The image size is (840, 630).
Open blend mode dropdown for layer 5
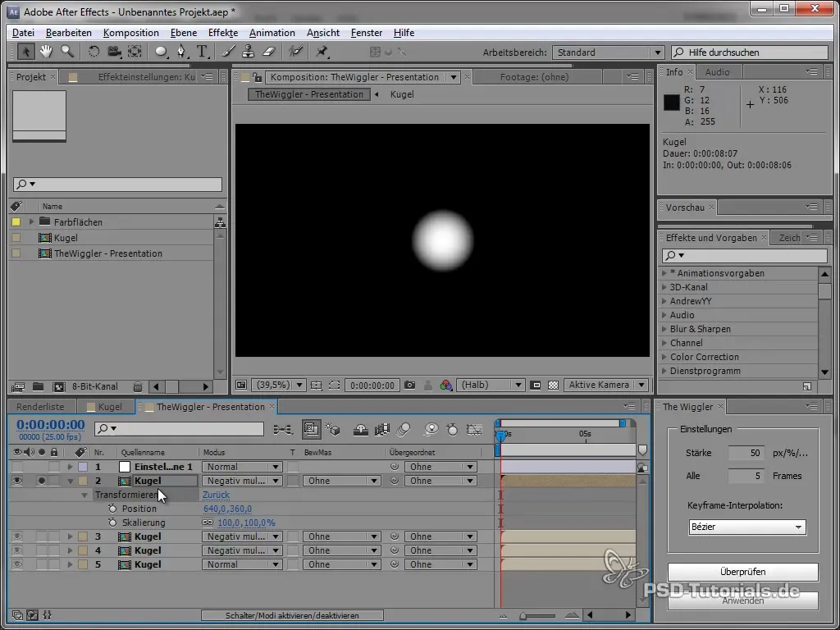pos(242,564)
